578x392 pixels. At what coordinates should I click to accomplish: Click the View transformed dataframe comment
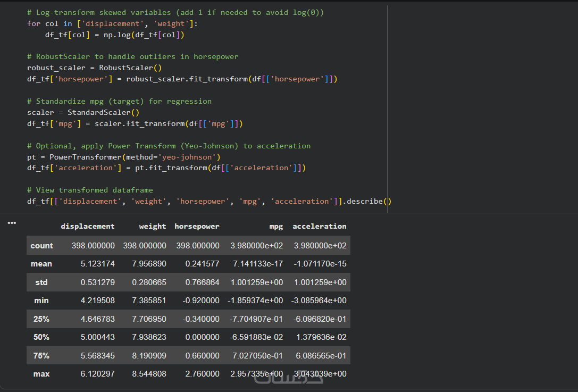tap(90, 190)
